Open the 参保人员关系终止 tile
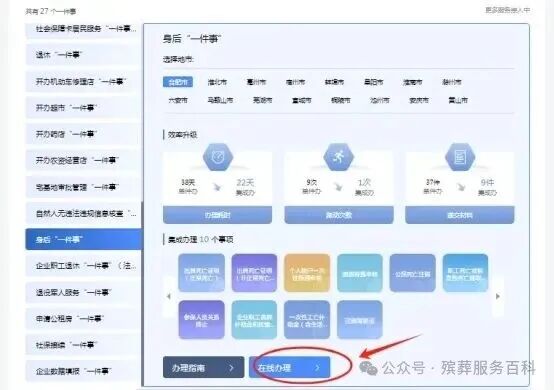This screenshot has height=390, width=554. [x=201, y=320]
